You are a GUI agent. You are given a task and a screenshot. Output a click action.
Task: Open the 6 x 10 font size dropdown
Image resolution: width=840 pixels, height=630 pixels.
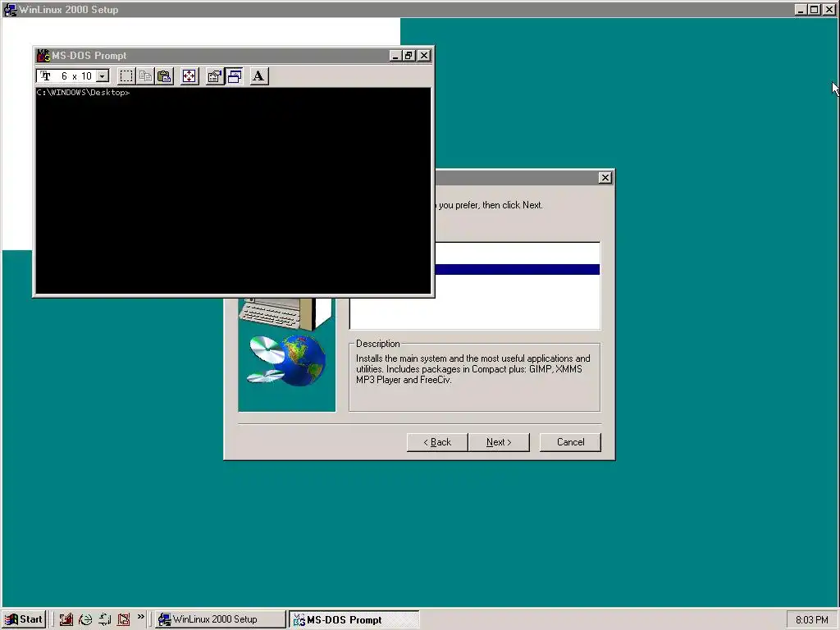click(x=103, y=76)
